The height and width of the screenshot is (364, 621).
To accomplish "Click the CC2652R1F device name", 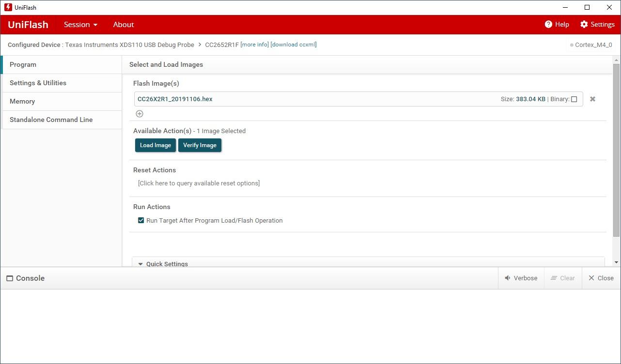I will (222, 45).
